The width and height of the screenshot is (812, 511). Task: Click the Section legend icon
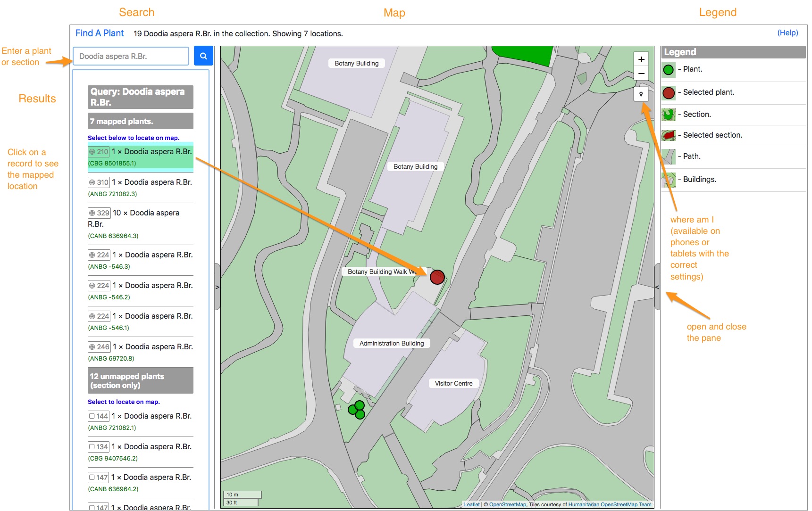click(x=668, y=115)
